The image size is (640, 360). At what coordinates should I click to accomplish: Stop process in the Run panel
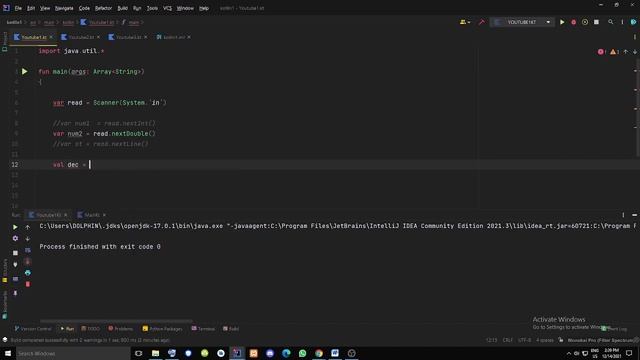pyautogui.click(x=15, y=253)
